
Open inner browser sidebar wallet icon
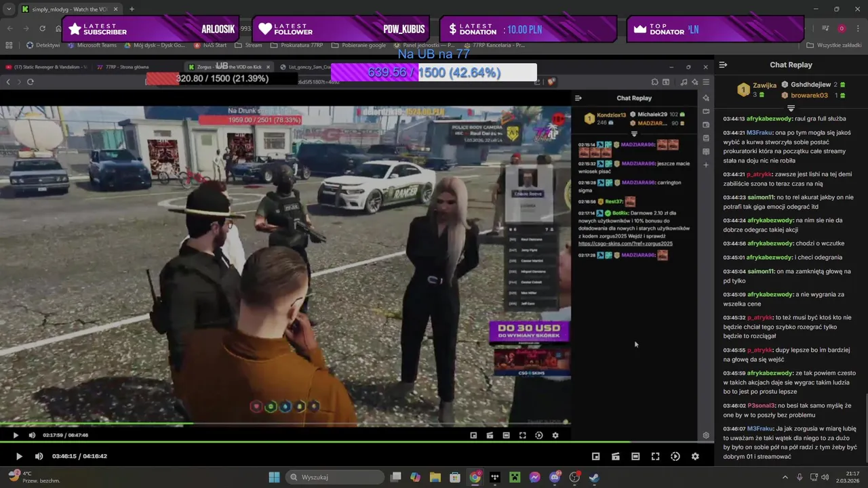pyautogui.click(x=706, y=125)
